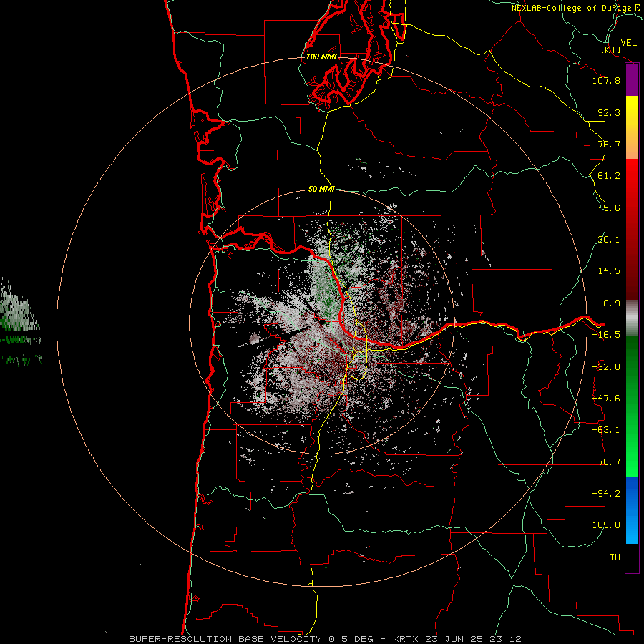
Task: Select the -78.7 velocity scale value
Action: (606, 462)
